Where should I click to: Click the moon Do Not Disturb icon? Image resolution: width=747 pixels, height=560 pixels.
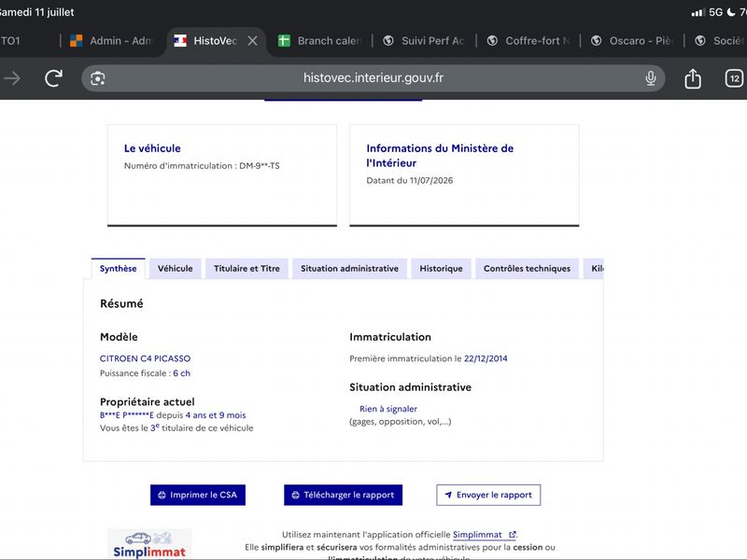click(x=731, y=12)
